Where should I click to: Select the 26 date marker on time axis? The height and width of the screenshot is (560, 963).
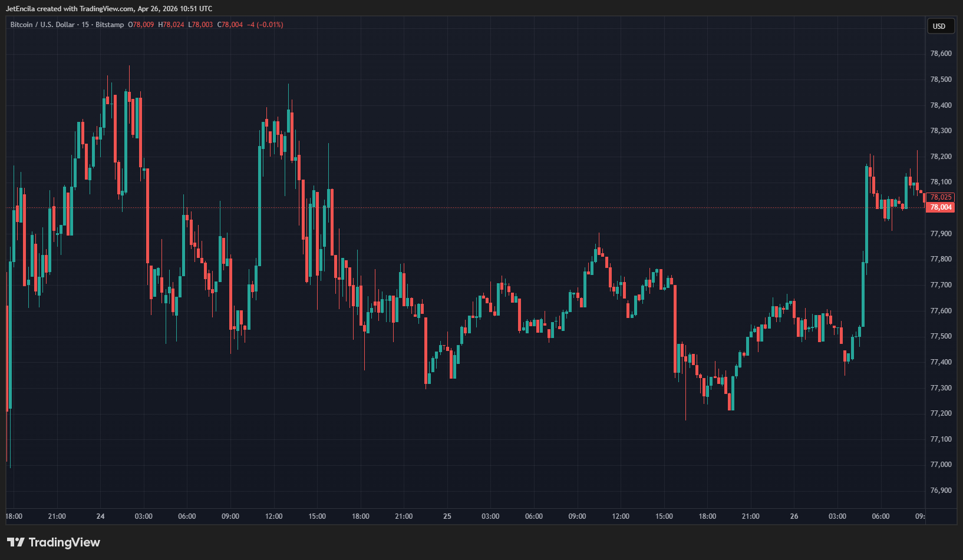(x=794, y=516)
